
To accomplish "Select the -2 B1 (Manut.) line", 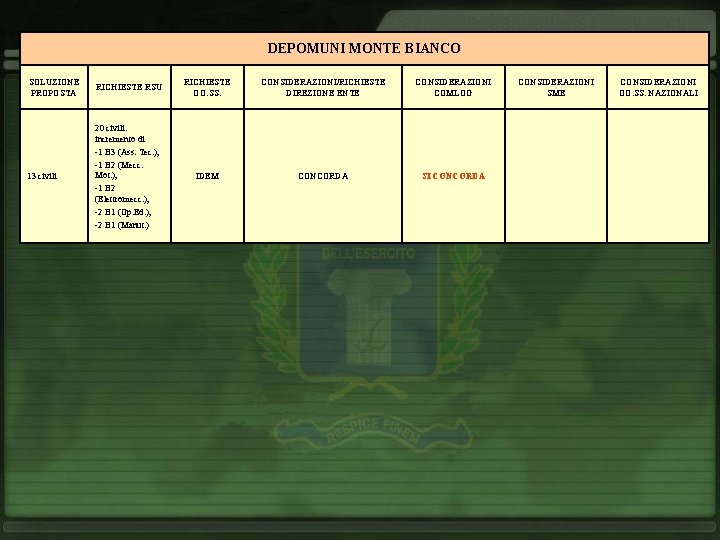I will (122, 225).
